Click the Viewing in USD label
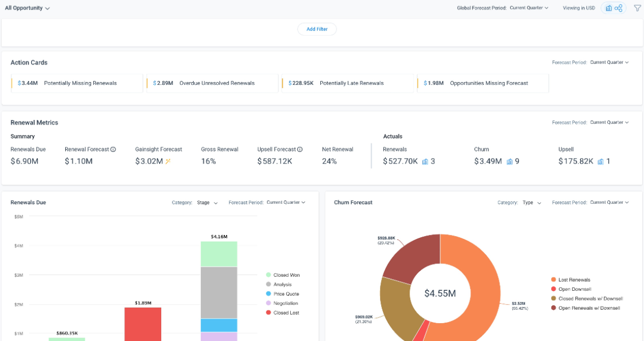This screenshot has width=644, height=341. pyautogui.click(x=579, y=8)
